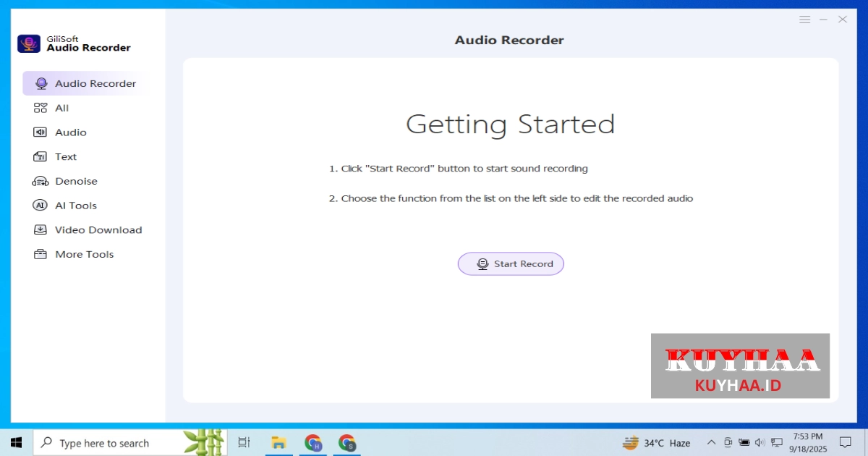Open the Windows Start menu
Screen dimensions: 868x456
(x=16, y=442)
